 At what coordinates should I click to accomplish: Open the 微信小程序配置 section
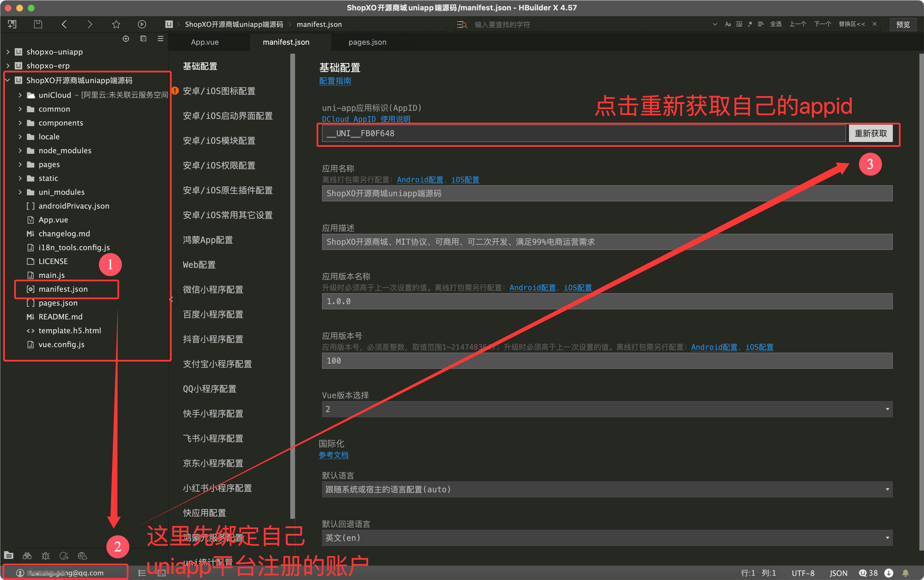pyautogui.click(x=213, y=290)
